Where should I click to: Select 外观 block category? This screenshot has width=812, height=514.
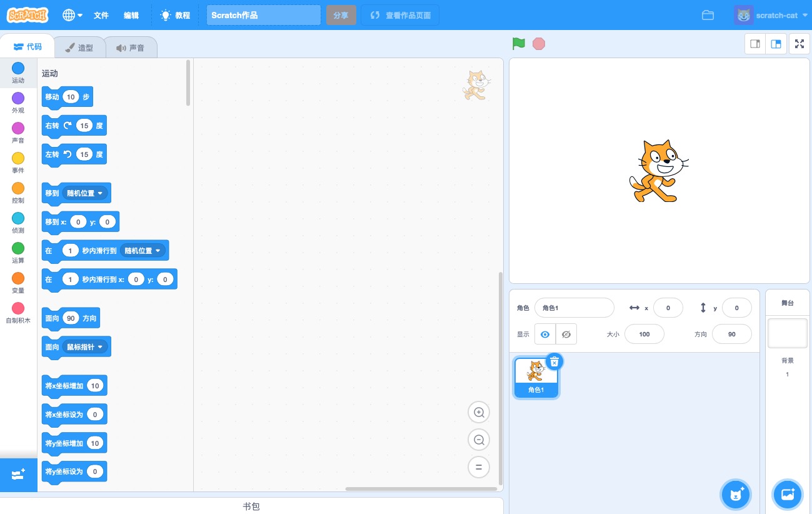click(18, 103)
